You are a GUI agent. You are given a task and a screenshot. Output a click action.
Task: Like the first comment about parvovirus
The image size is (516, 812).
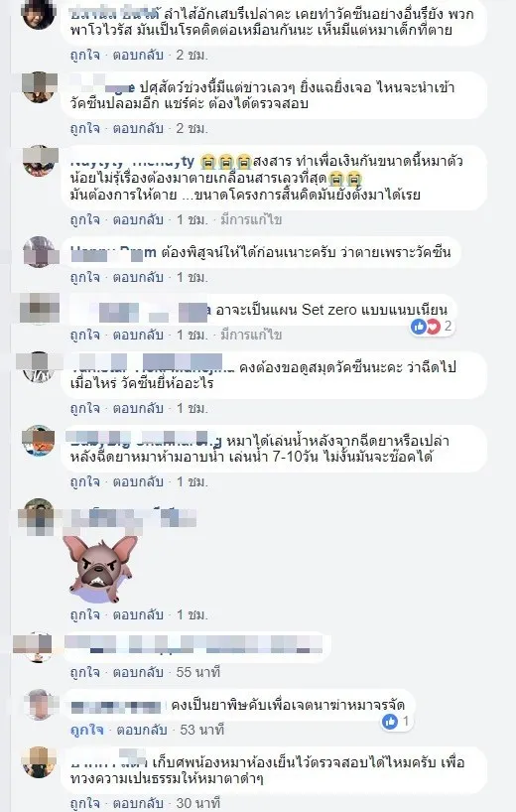85,55
